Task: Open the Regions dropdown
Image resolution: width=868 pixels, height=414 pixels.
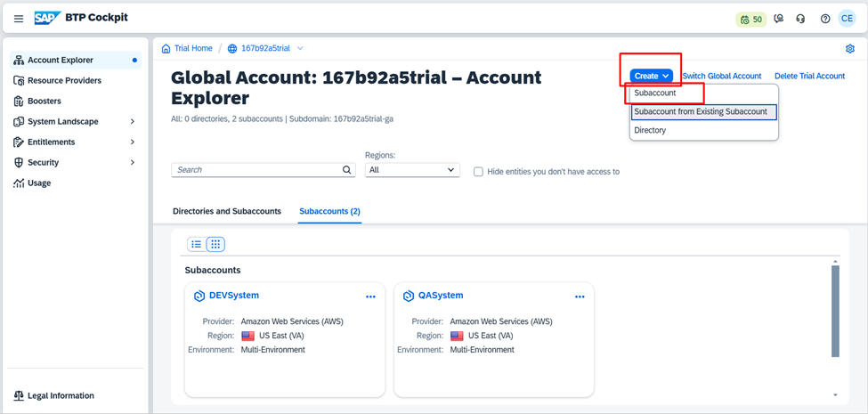Action: coord(412,170)
